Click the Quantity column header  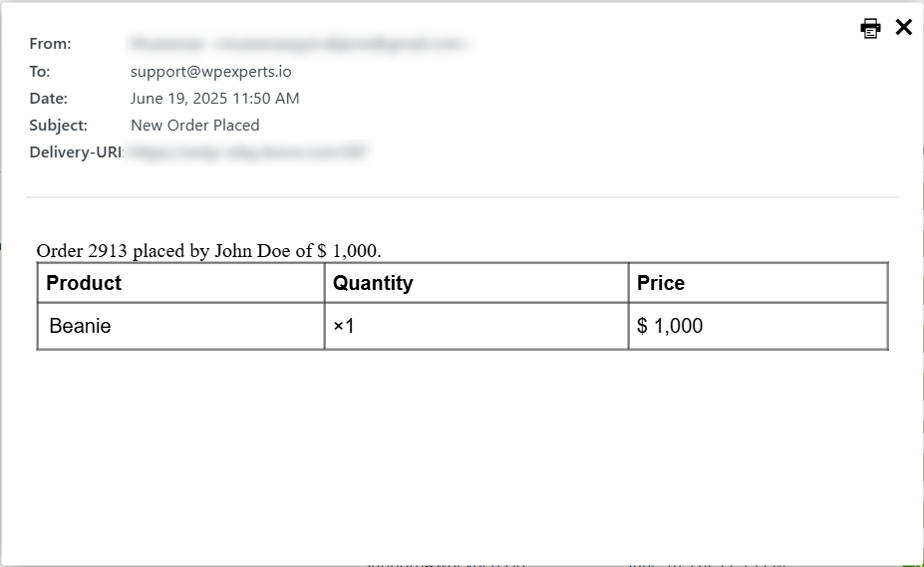(x=373, y=283)
